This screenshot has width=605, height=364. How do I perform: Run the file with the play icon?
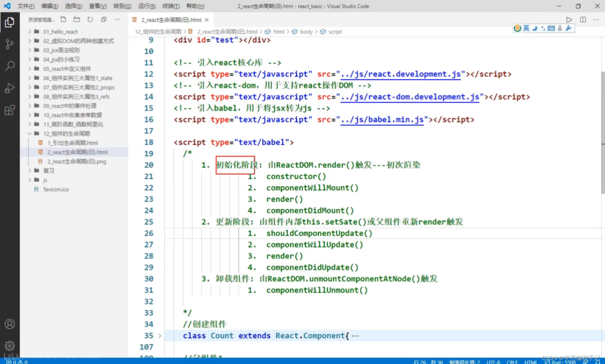tap(569, 20)
